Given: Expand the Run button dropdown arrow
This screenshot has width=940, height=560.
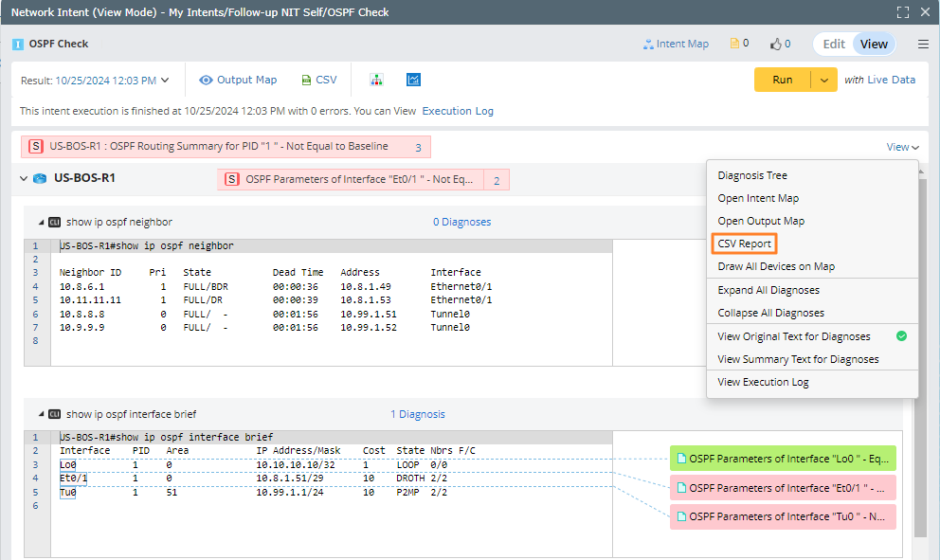Looking at the screenshot, I should pos(824,80).
